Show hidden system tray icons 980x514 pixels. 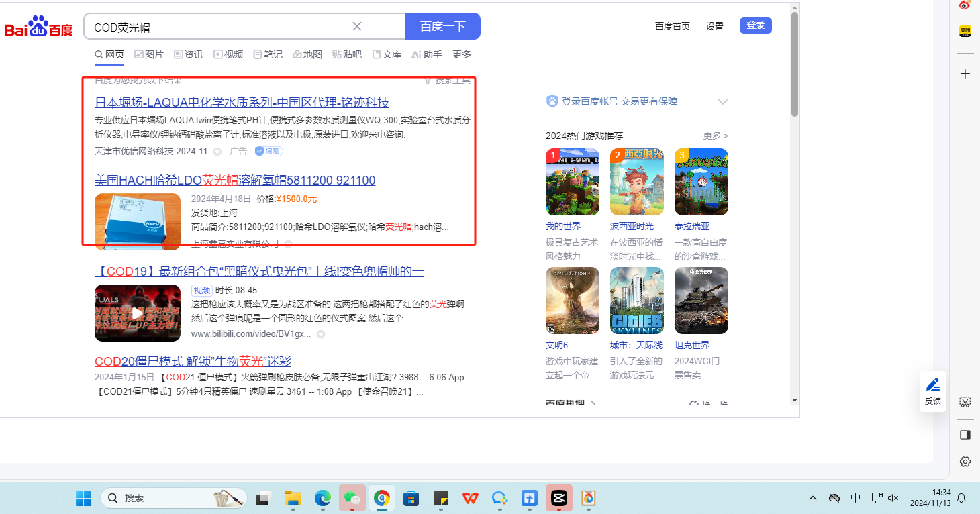[x=813, y=498]
